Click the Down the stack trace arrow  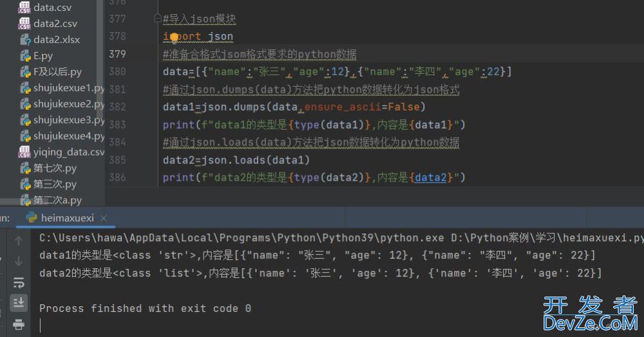19,260
